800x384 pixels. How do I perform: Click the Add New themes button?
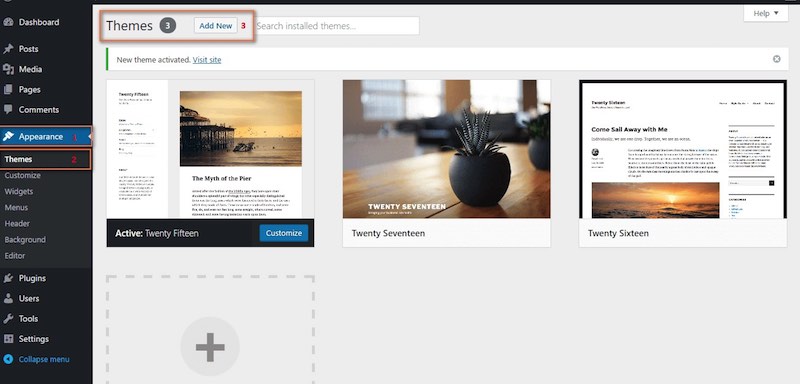[215, 25]
